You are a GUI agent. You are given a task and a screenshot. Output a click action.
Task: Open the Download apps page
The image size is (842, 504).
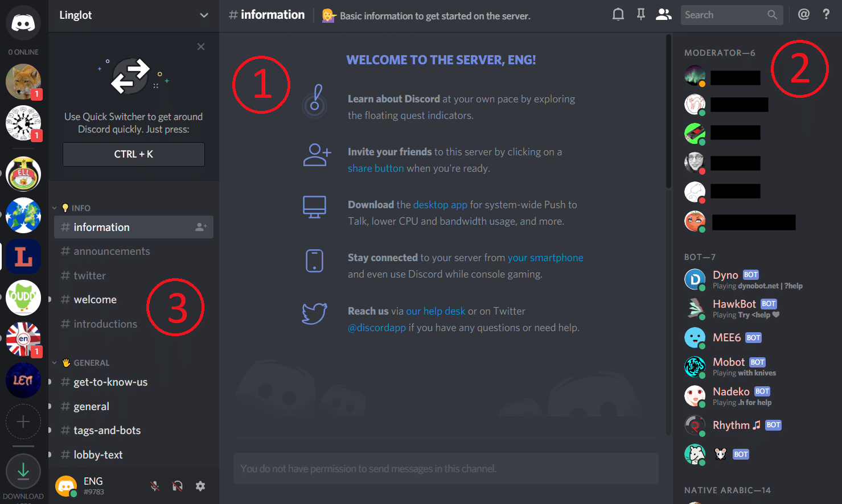pos(23,471)
